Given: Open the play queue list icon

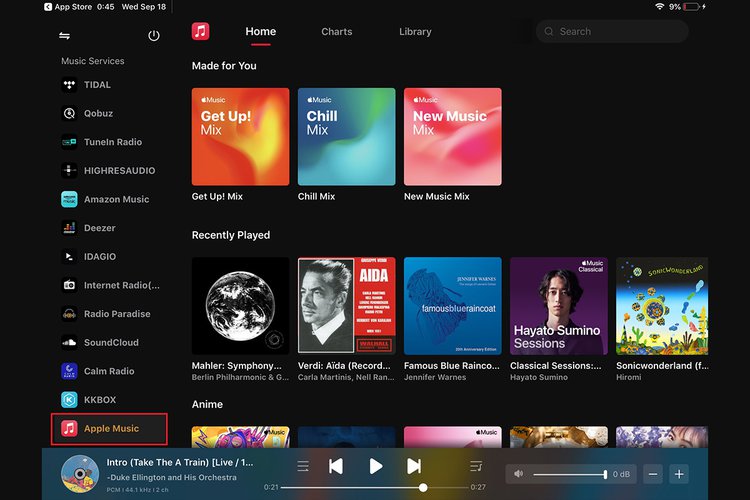Looking at the screenshot, I should point(303,466).
